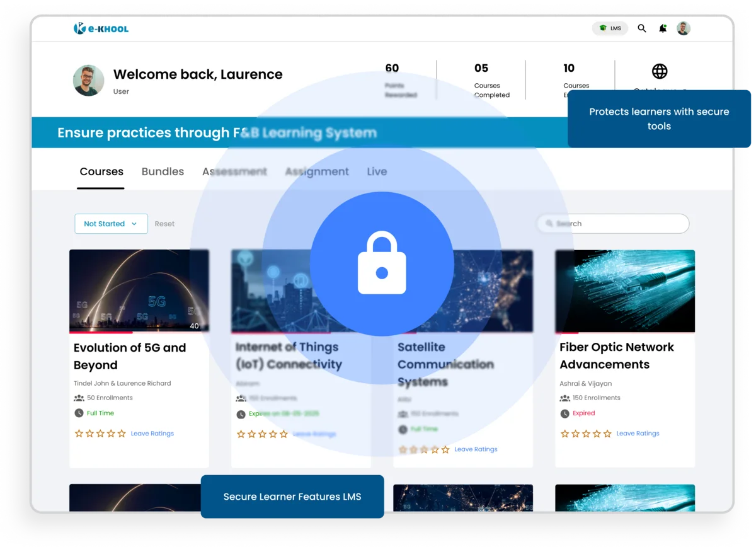Select a star under Satellite Communication Systems
The width and height of the screenshot is (756, 547).
(x=403, y=449)
